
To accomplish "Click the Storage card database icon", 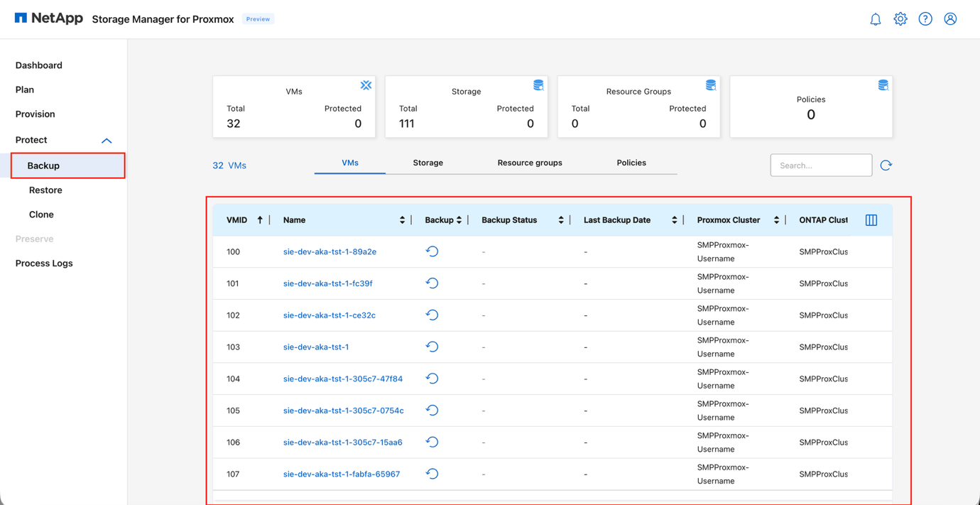I will pos(538,85).
